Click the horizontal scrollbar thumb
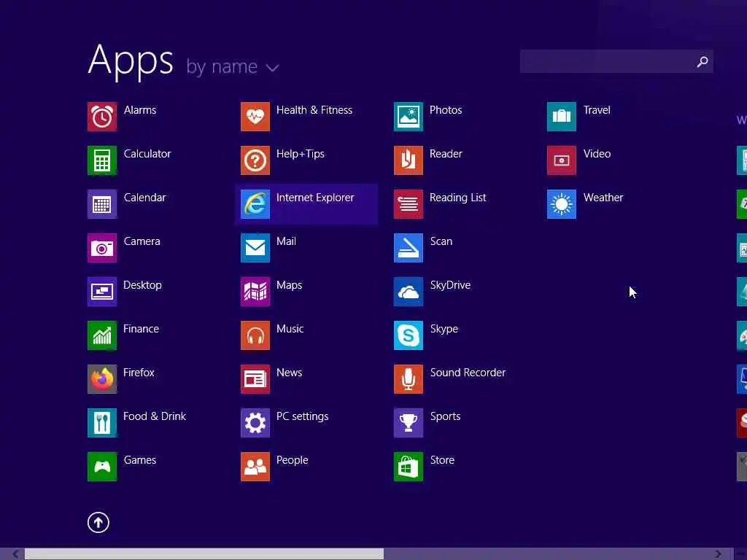This screenshot has width=747, height=560. [x=204, y=554]
